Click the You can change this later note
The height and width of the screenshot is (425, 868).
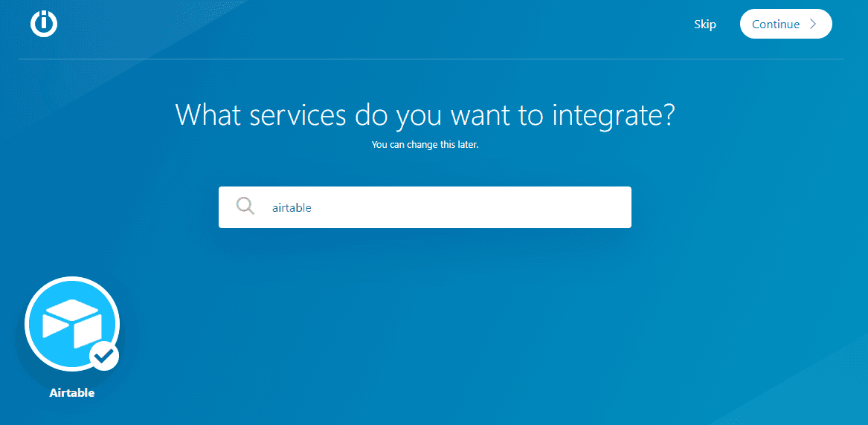425,145
